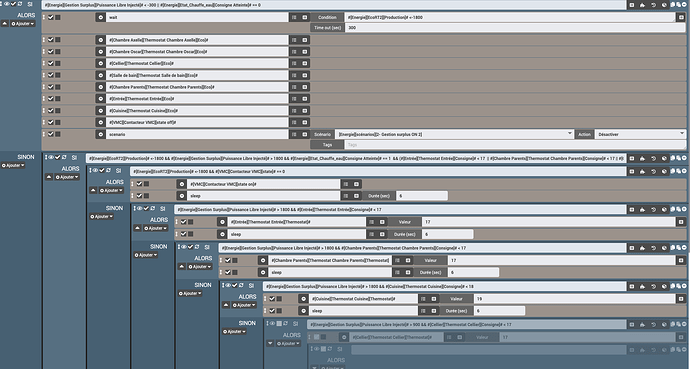
Task: Enable the dimmed Cellier Consigne SI block checkbox
Action: pos(279,324)
